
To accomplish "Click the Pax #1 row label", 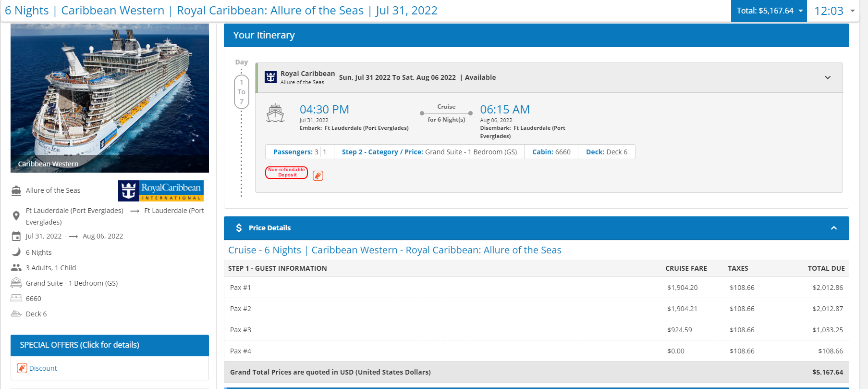I will (x=241, y=288).
